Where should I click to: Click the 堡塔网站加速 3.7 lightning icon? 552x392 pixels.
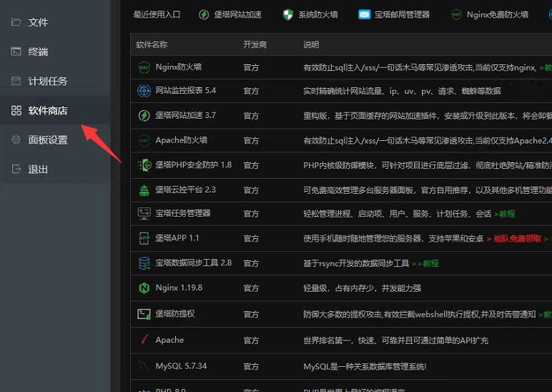tap(144, 115)
